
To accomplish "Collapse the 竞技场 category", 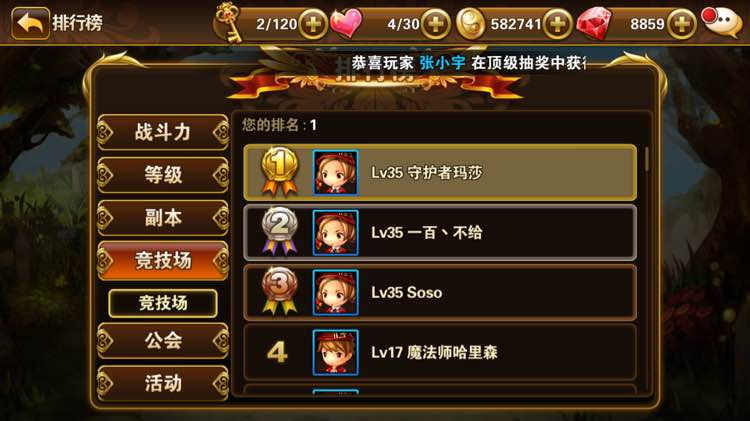I will (163, 260).
